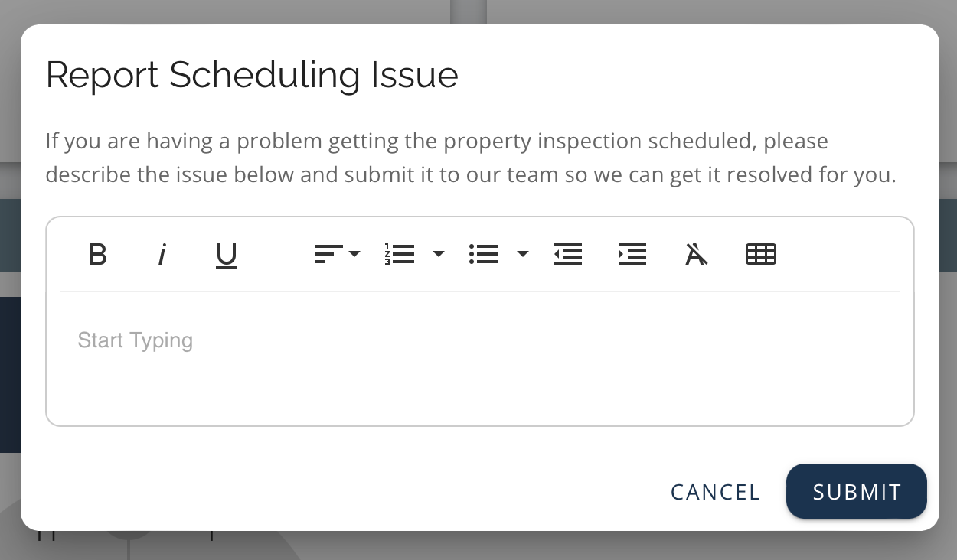Click the Report Scheduling Issue heading
This screenshot has height=560, width=957.
(252, 75)
